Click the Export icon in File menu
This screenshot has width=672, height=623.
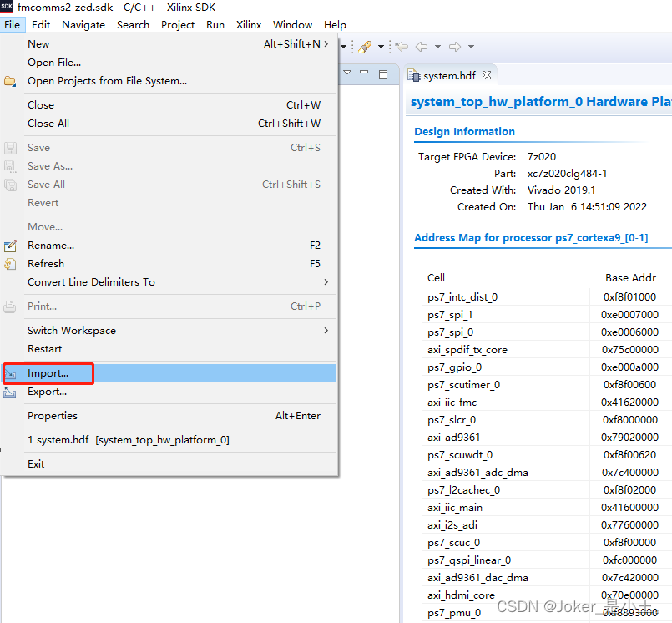pyautogui.click(x=10, y=392)
